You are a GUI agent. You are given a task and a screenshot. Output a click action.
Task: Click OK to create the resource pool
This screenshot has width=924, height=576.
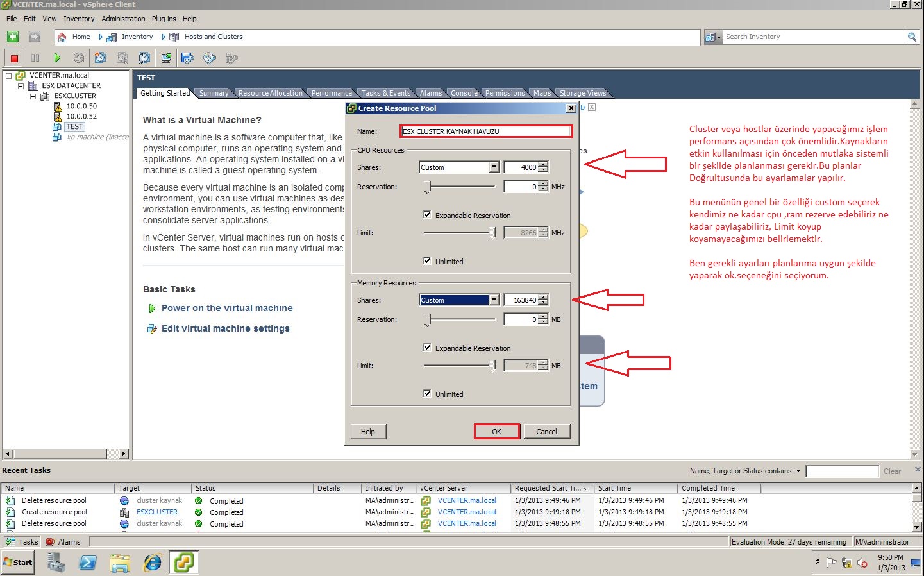tap(496, 431)
